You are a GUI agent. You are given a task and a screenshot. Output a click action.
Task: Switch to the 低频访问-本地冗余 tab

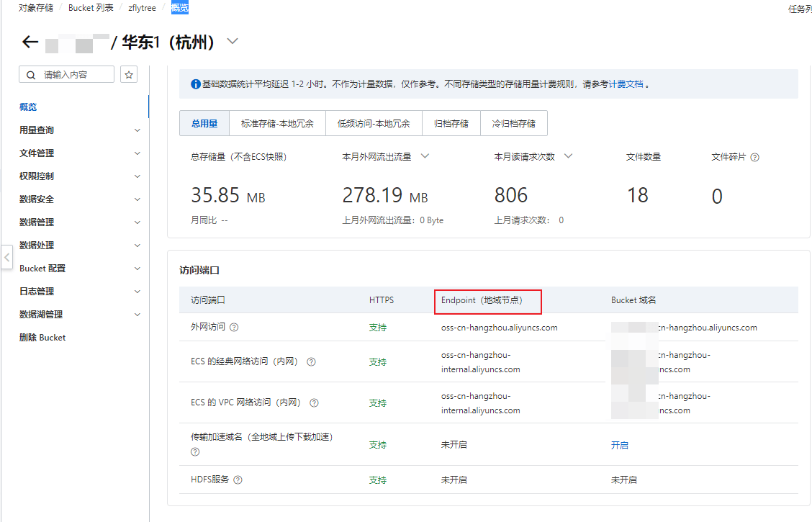pyautogui.click(x=374, y=123)
